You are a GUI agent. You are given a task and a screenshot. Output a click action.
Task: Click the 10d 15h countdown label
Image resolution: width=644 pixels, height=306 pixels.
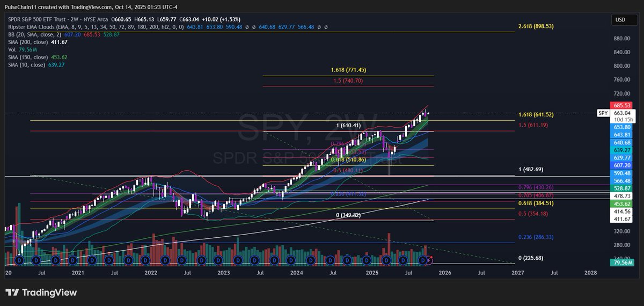pos(624,120)
